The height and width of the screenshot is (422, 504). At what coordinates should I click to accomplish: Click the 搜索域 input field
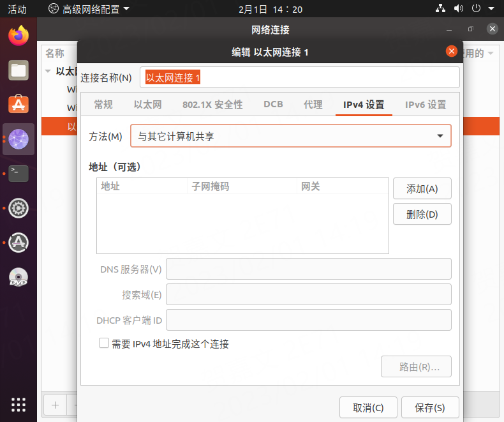(309, 294)
